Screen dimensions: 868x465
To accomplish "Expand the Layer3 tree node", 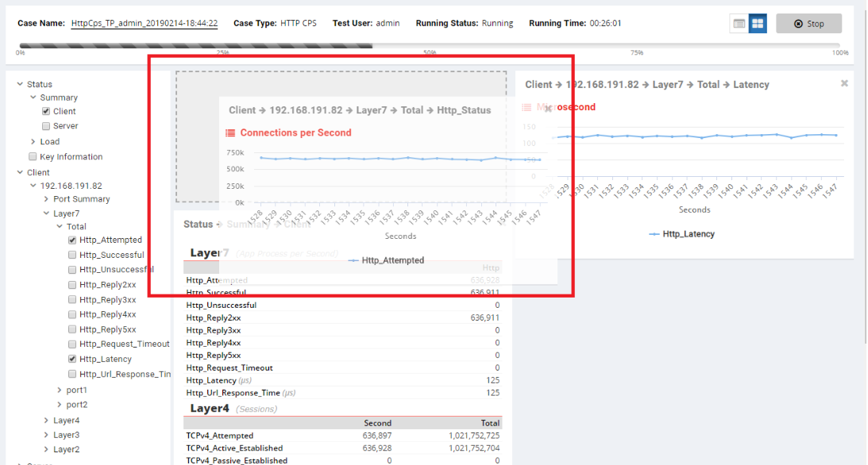I will coord(47,435).
